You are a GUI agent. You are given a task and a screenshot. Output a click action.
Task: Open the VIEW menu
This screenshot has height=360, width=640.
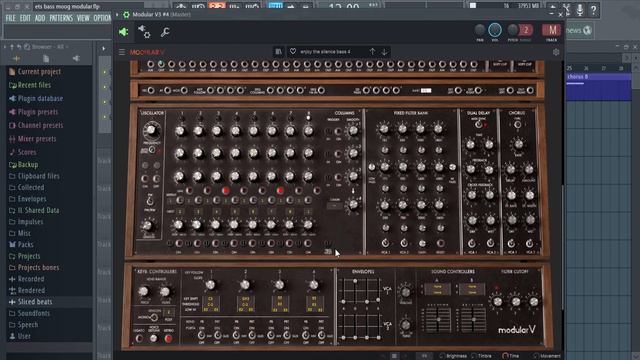coord(83,18)
